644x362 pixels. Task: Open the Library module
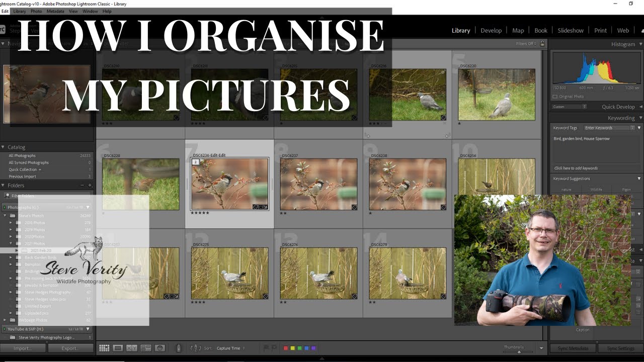pyautogui.click(x=461, y=30)
